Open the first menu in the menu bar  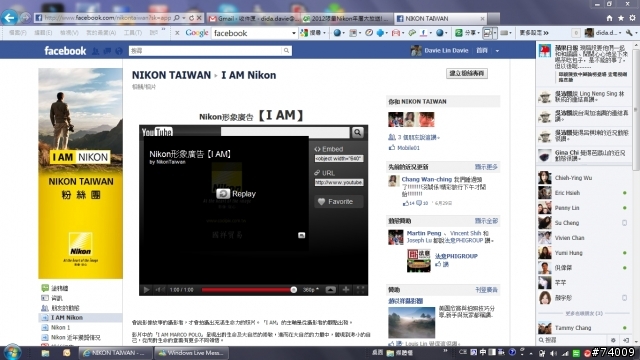(x=18, y=33)
